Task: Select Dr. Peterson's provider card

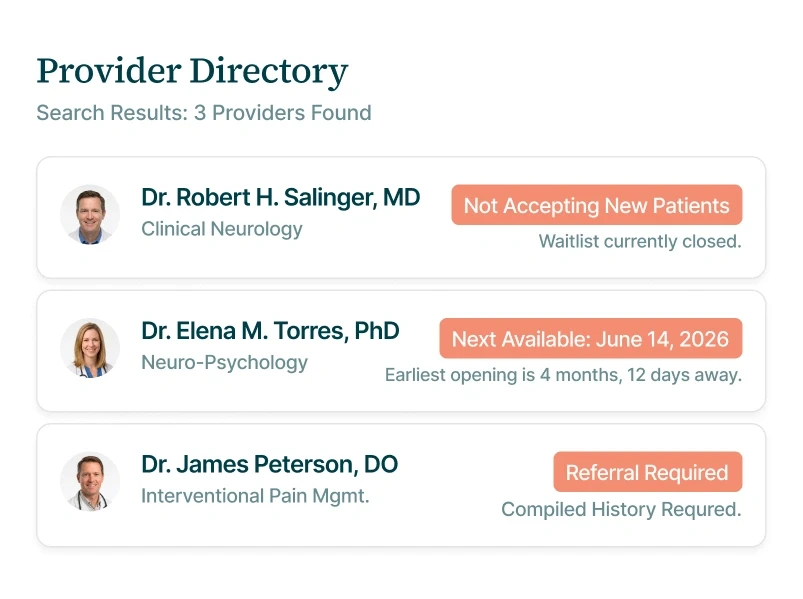Action: (401, 485)
